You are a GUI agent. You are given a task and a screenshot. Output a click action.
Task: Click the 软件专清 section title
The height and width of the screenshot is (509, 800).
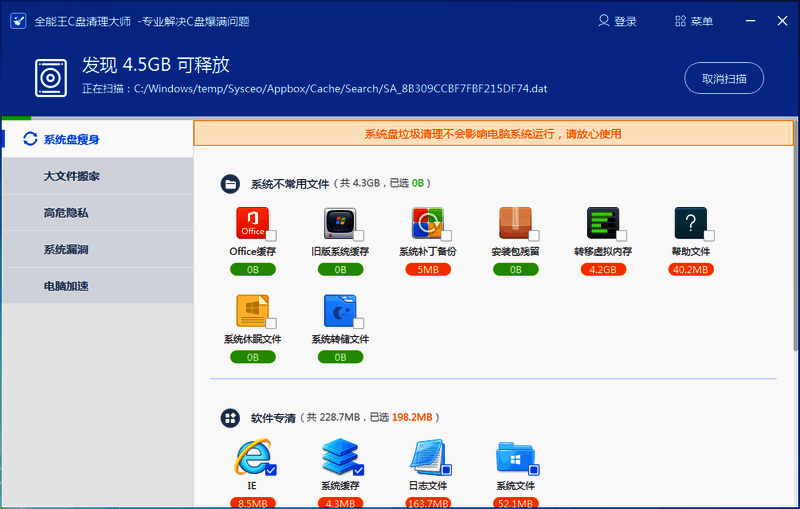pos(273,418)
